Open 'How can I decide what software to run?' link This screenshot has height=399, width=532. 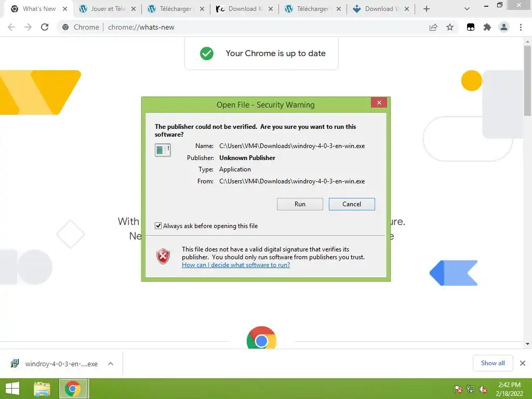[236, 265]
